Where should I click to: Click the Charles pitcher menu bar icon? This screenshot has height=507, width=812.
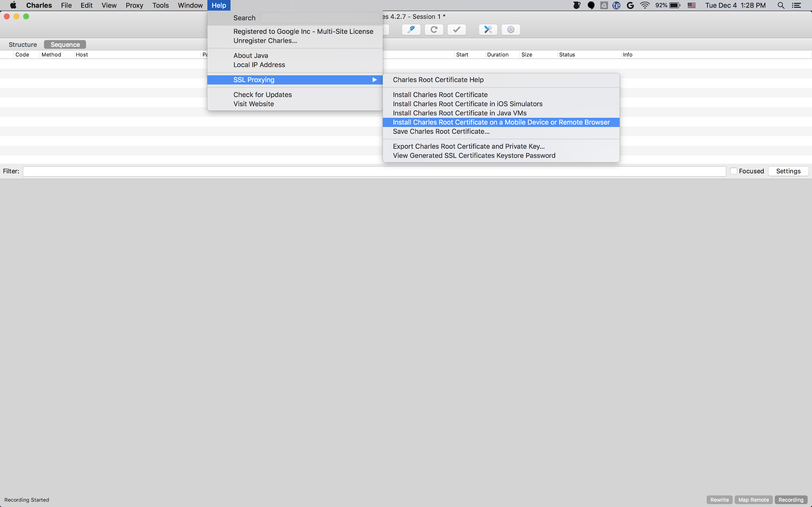[x=577, y=6]
